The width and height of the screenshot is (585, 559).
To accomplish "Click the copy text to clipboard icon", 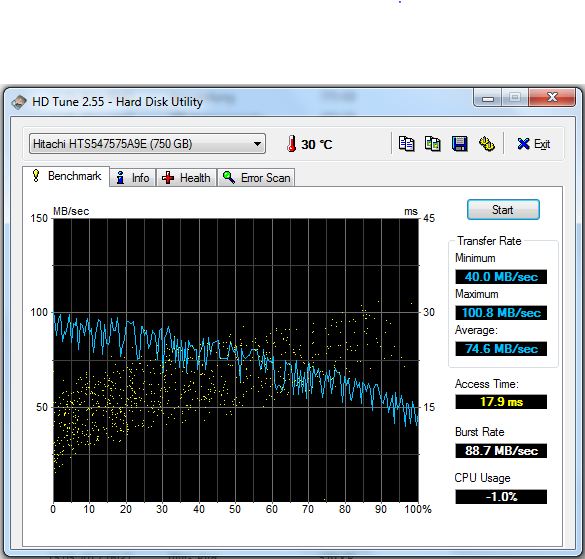I will (x=406, y=144).
